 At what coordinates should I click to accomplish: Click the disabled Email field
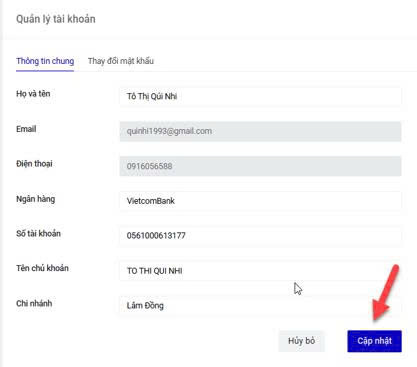pyautogui.click(x=260, y=131)
